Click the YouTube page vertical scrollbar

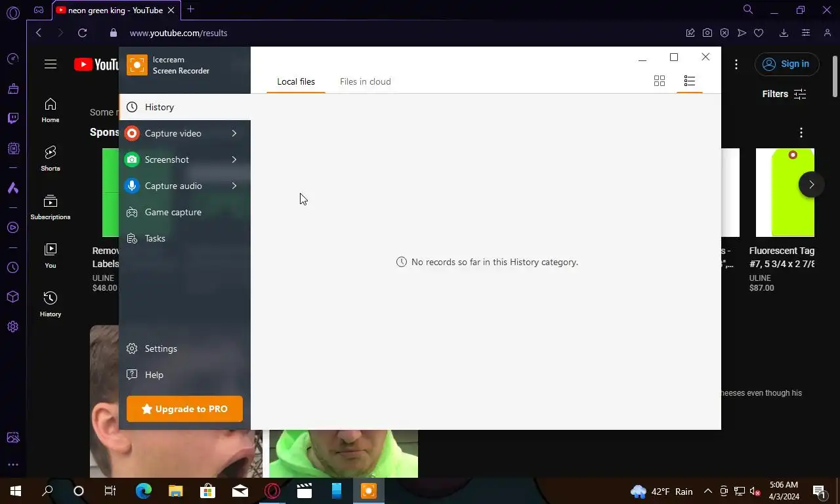tap(835, 76)
